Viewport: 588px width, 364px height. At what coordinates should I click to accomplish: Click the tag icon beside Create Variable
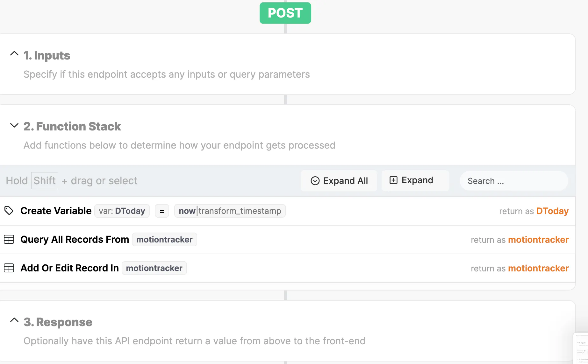pyautogui.click(x=9, y=211)
